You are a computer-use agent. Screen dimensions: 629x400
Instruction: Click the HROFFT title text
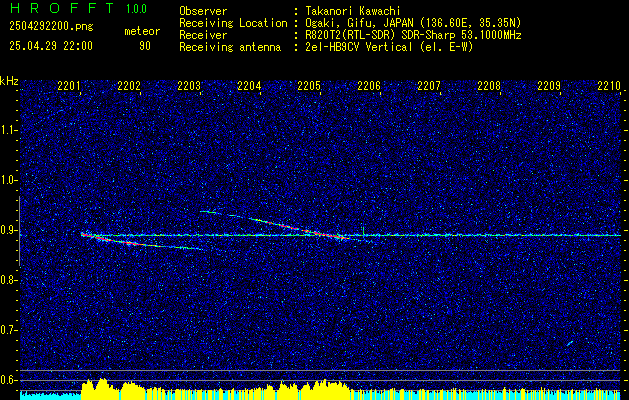(x=63, y=8)
